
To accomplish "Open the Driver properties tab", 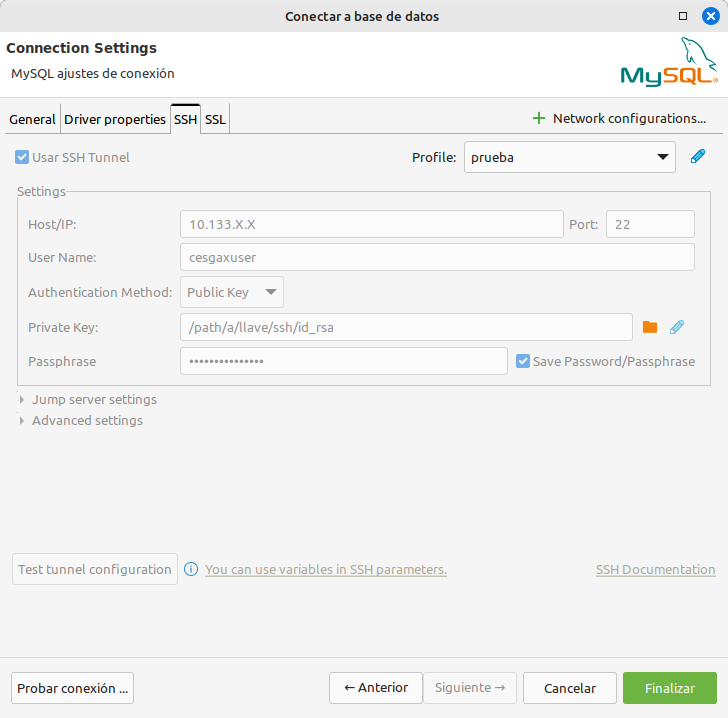I will (115, 119).
